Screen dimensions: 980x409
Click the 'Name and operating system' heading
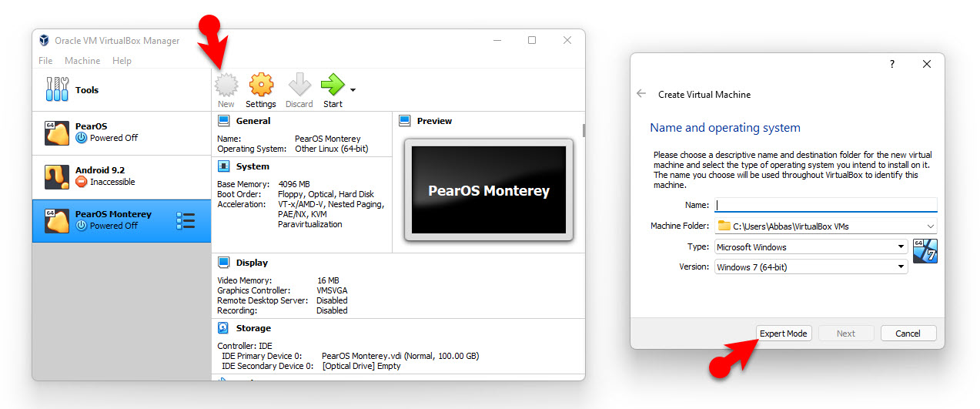point(725,128)
